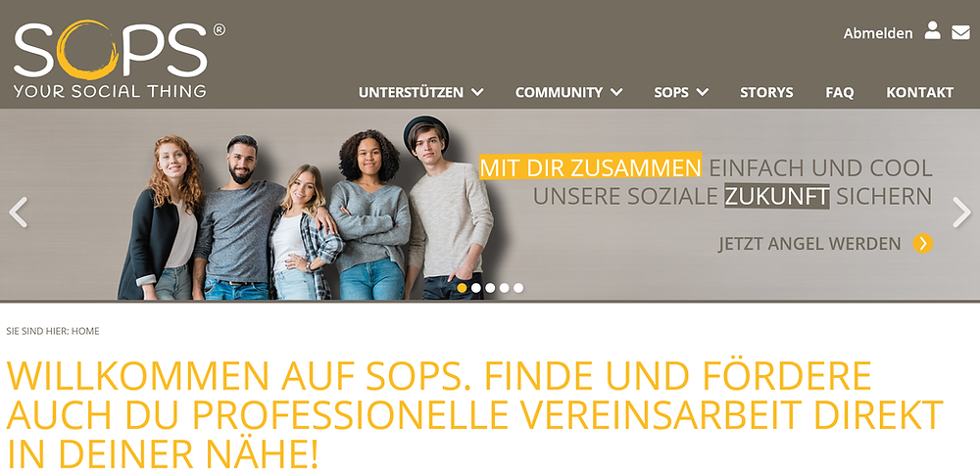This screenshot has height=474, width=980.
Task: Expand the Unterstützen dropdown menu
Action: click(421, 92)
